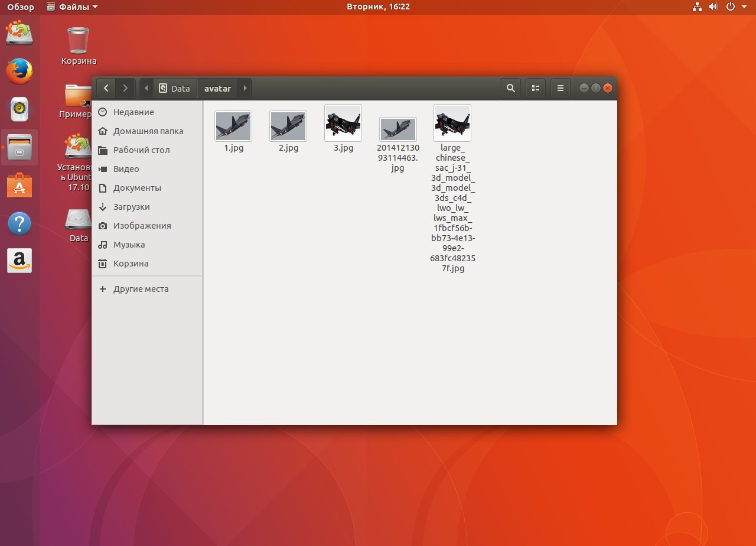Select the 1.jpg thumbnail

233,126
